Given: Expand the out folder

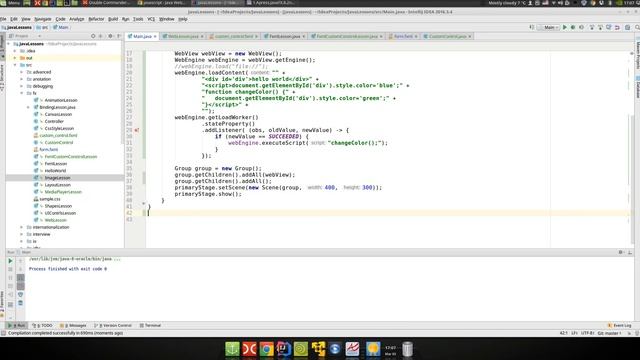Looking at the screenshot, I should point(16,58).
